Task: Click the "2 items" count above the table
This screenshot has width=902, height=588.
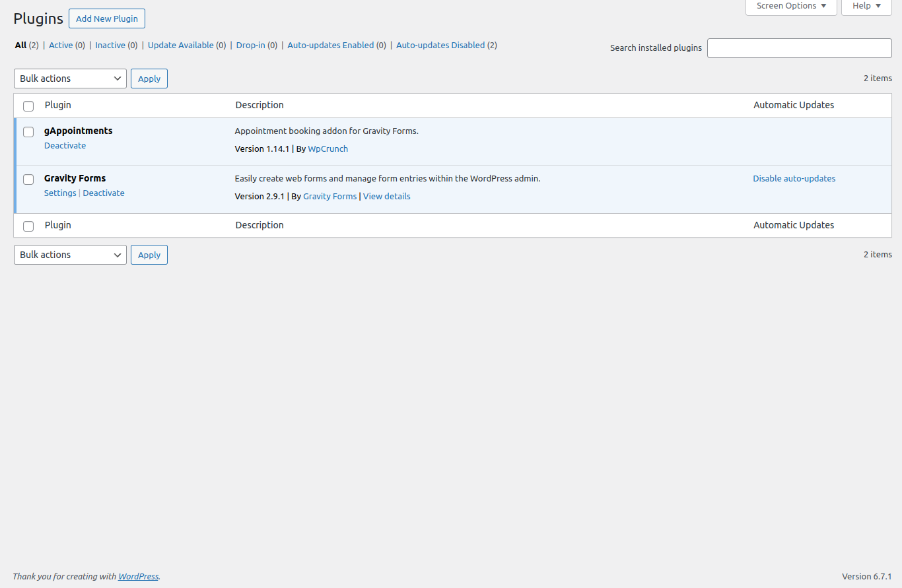Action: 878,79
